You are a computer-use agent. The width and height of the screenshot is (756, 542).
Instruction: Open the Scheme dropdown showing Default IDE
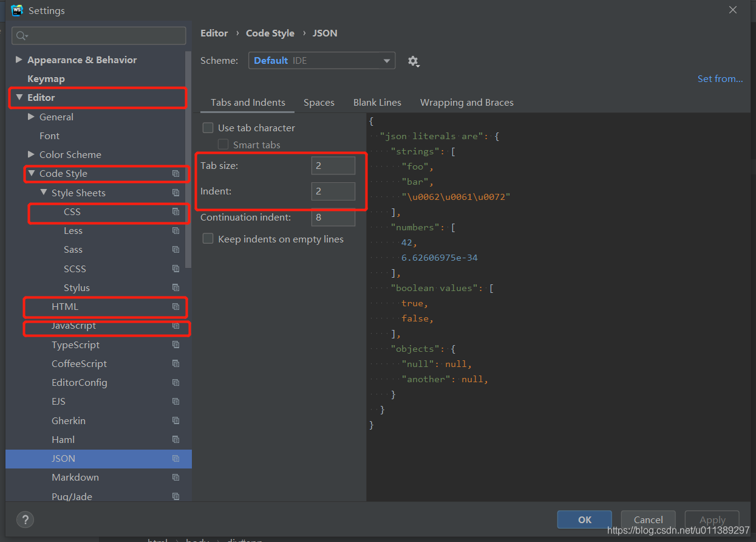point(322,61)
